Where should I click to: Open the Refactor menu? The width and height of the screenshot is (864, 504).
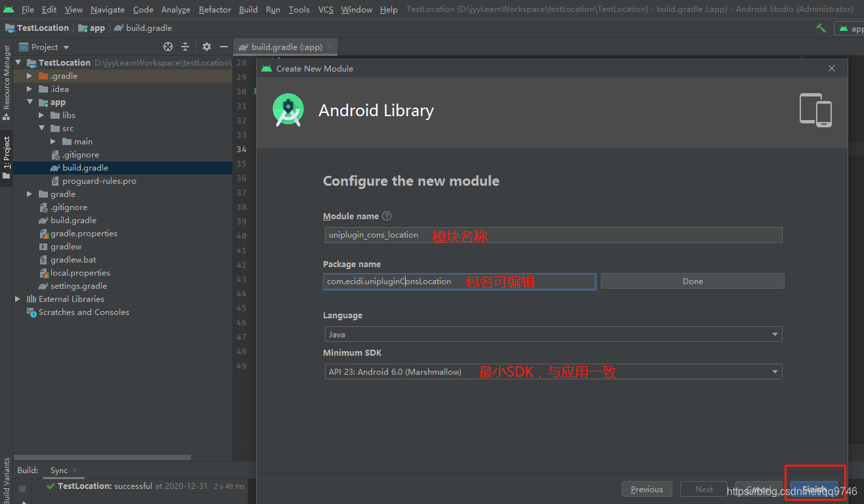click(x=215, y=9)
